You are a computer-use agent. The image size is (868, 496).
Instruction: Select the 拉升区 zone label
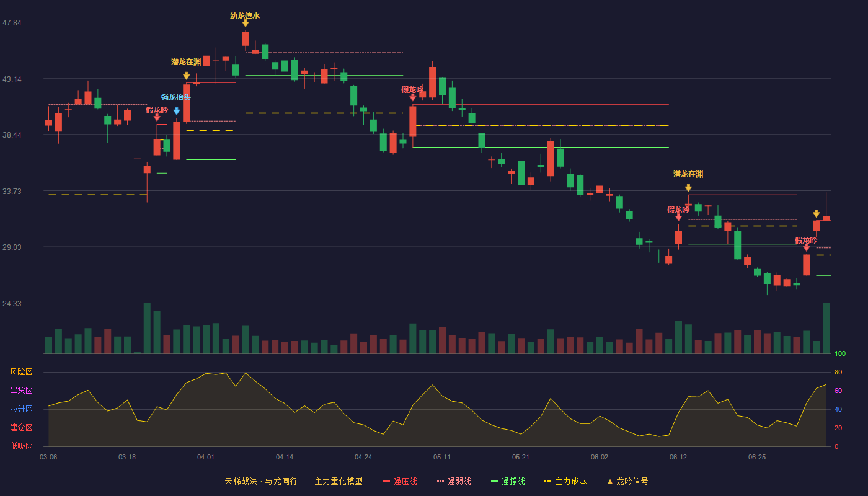(x=21, y=409)
